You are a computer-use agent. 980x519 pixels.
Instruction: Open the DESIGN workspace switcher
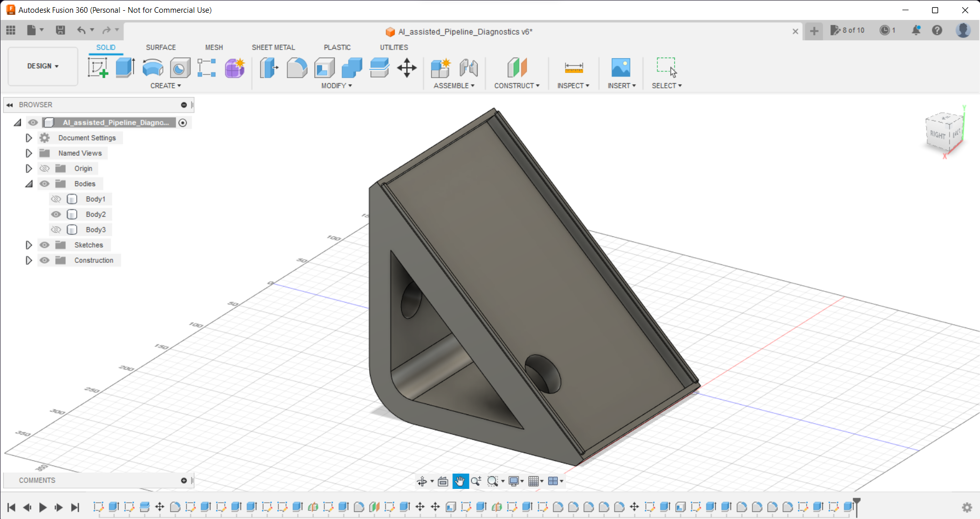tap(42, 66)
